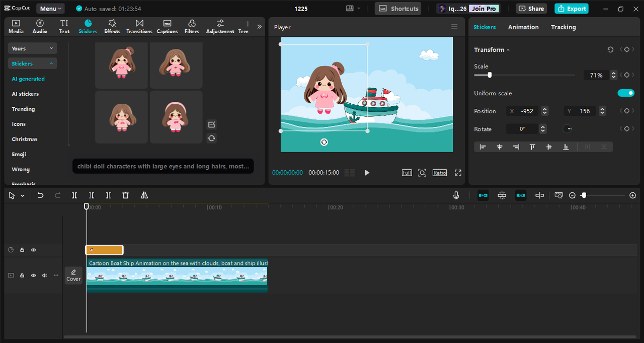Click the player scope/crop focus icon
Image resolution: width=644 pixels, height=343 pixels.
coord(422,173)
